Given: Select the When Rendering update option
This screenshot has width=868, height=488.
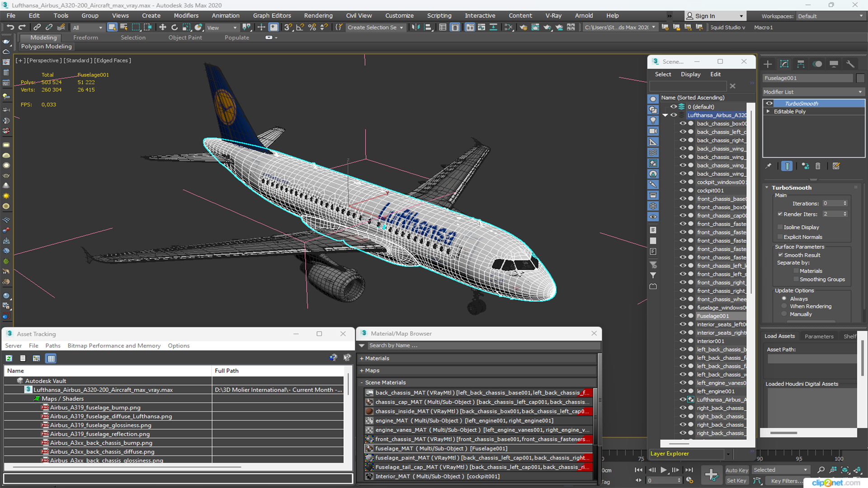Looking at the screenshot, I should pos(784,306).
